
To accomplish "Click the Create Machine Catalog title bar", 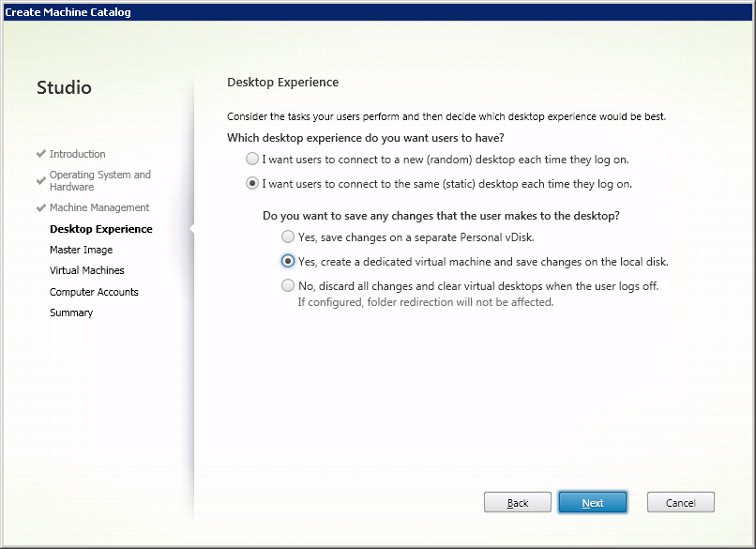I will click(x=378, y=12).
